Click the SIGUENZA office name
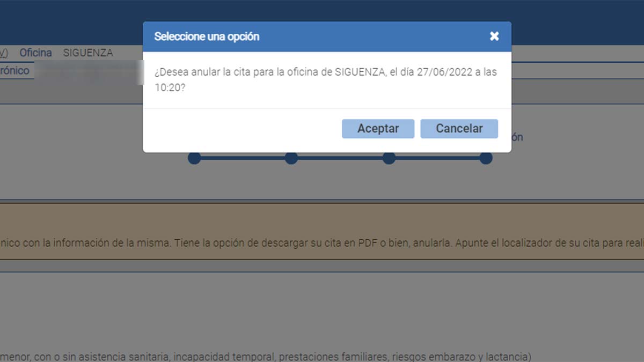 point(88,53)
